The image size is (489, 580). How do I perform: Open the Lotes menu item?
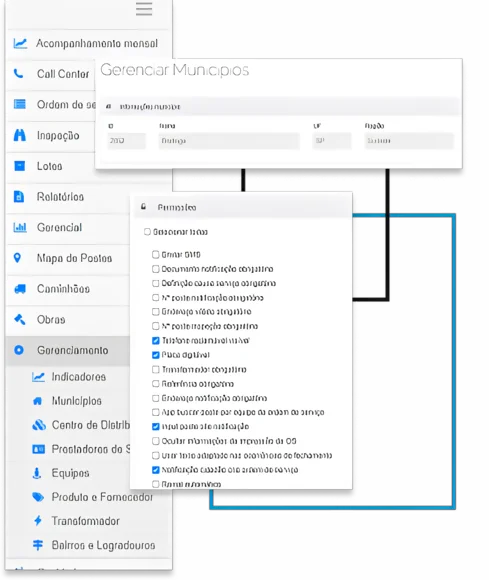point(50,166)
